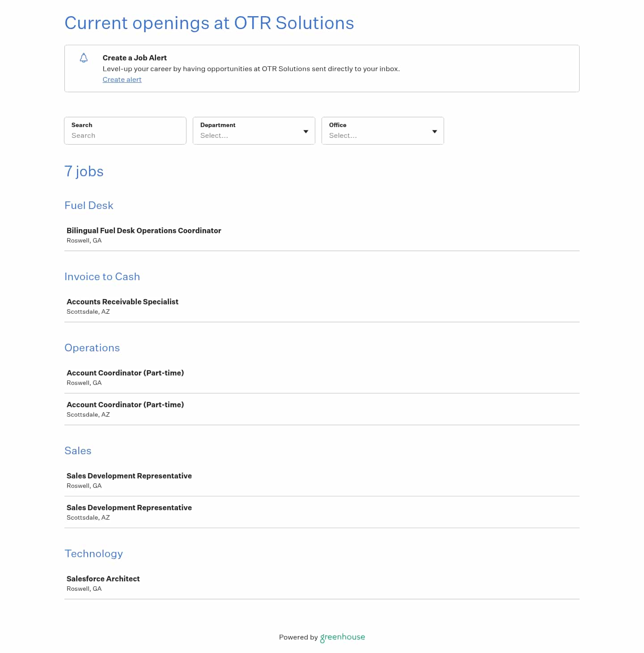Screen dimensions: 644x653
Task: Expand the Department dropdown arrow
Action: pyautogui.click(x=306, y=132)
